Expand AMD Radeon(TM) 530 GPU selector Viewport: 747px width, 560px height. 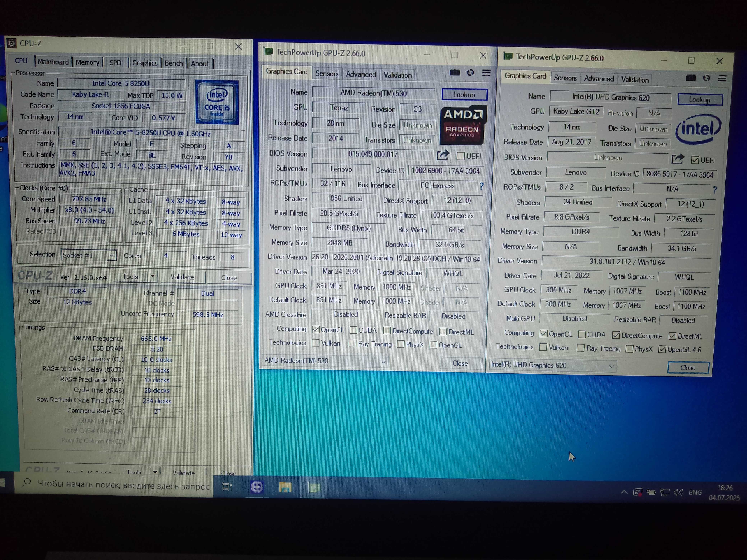[383, 361]
